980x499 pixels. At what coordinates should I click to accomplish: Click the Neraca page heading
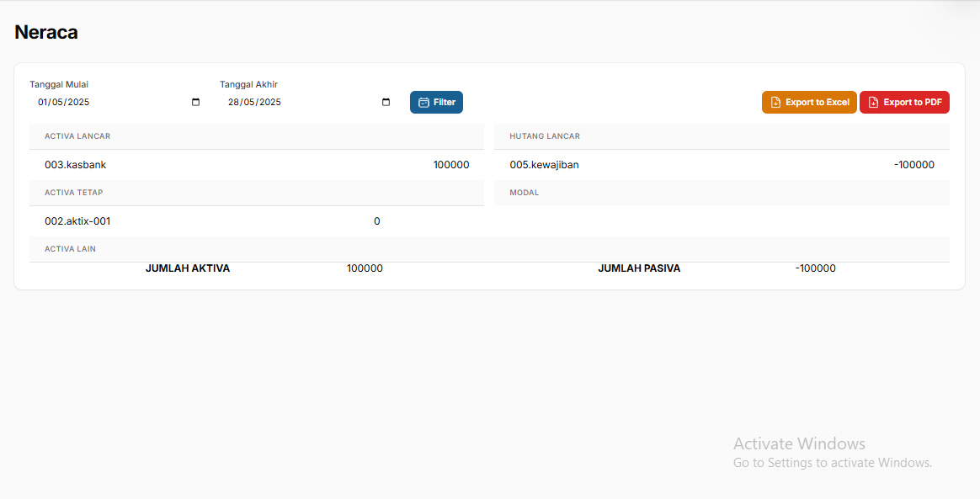[x=46, y=33]
